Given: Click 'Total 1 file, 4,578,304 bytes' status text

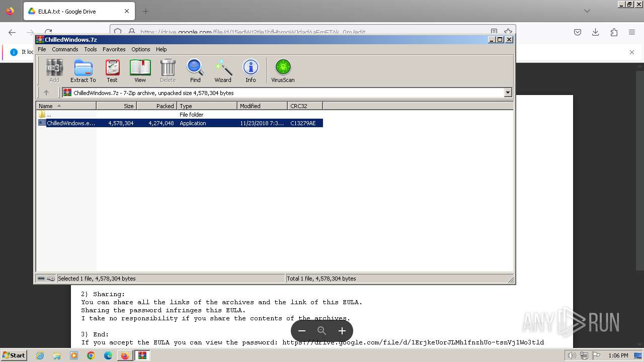Looking at the screenshot, I should point(321,279).
